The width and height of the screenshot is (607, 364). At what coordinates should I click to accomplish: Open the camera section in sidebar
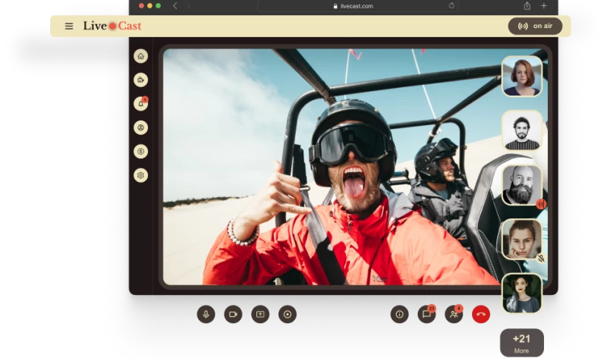pos(140,80)
